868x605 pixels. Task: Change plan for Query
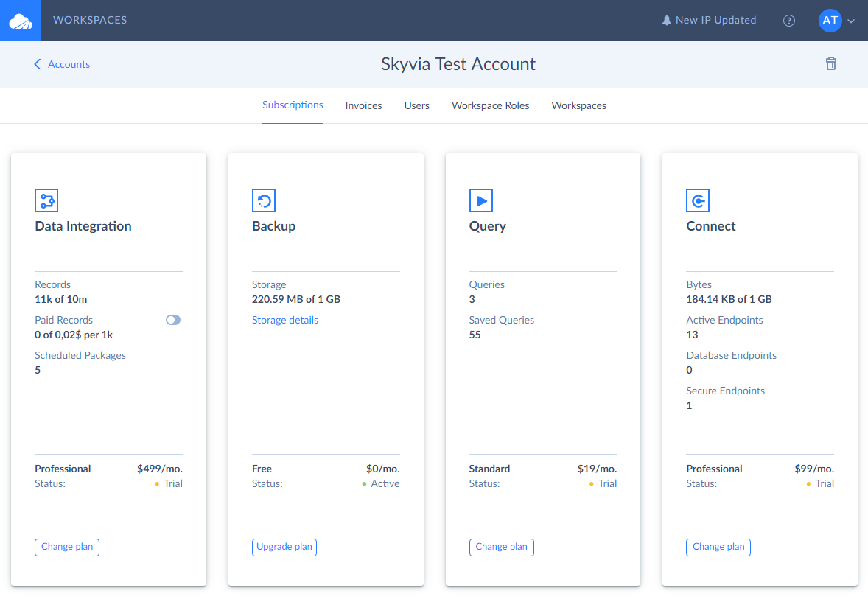[502, 547]
